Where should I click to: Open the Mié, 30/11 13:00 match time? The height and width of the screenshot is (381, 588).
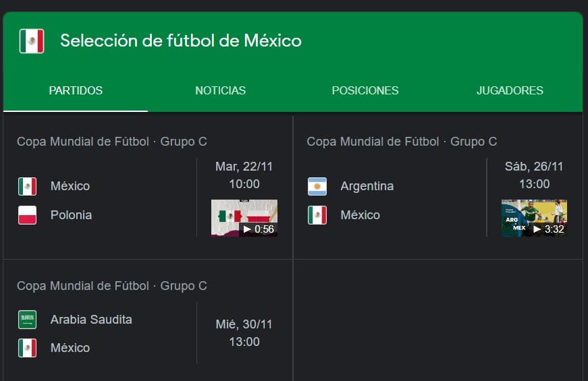coord(244,333)
